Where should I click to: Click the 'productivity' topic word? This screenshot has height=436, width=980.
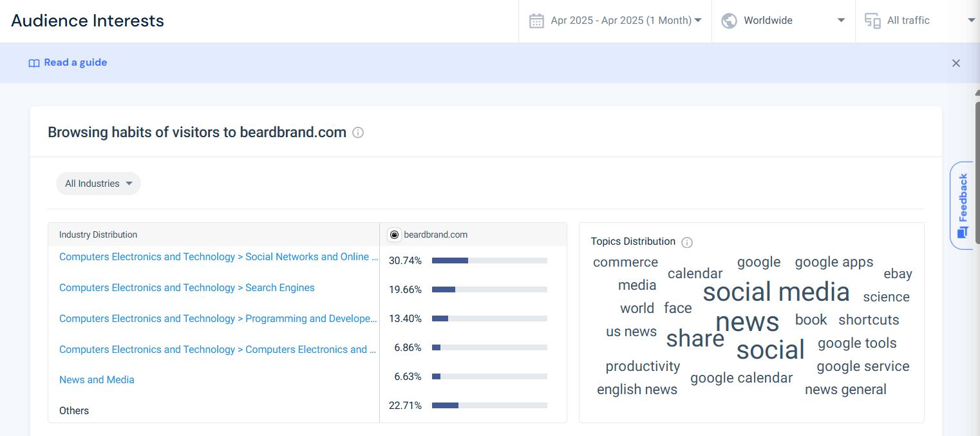(x=643, y=366)
